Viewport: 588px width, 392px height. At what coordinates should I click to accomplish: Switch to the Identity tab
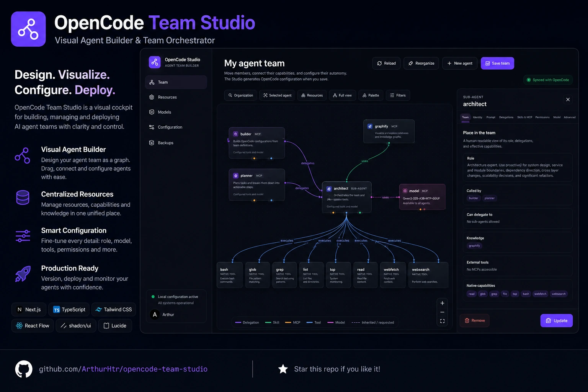click(477, 117)
